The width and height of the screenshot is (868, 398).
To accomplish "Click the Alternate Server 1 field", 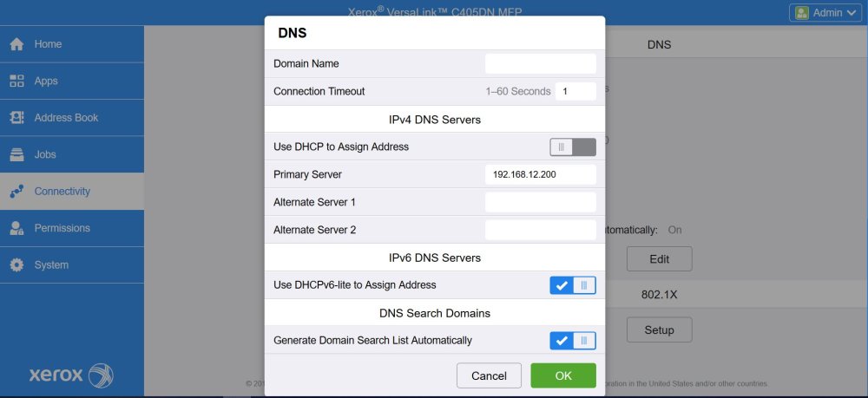I will click(540, 202).
